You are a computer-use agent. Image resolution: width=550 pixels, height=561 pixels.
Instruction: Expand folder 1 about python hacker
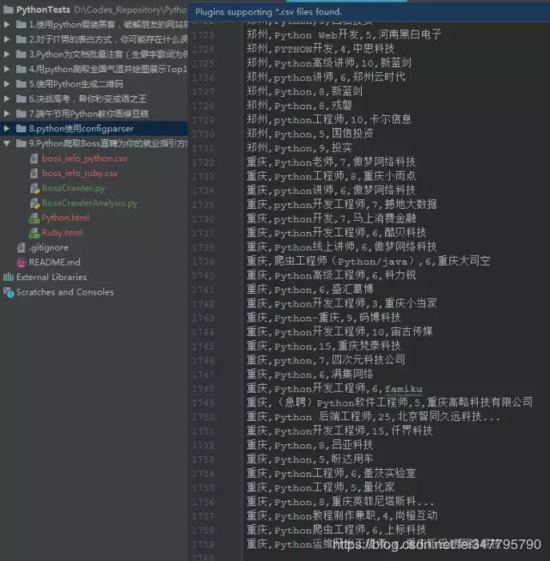6,25
